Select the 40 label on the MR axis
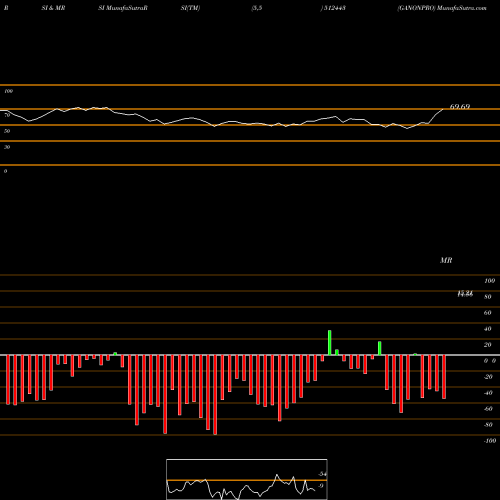This screenshot has height=500, width=500. click(x=488, y=329)
